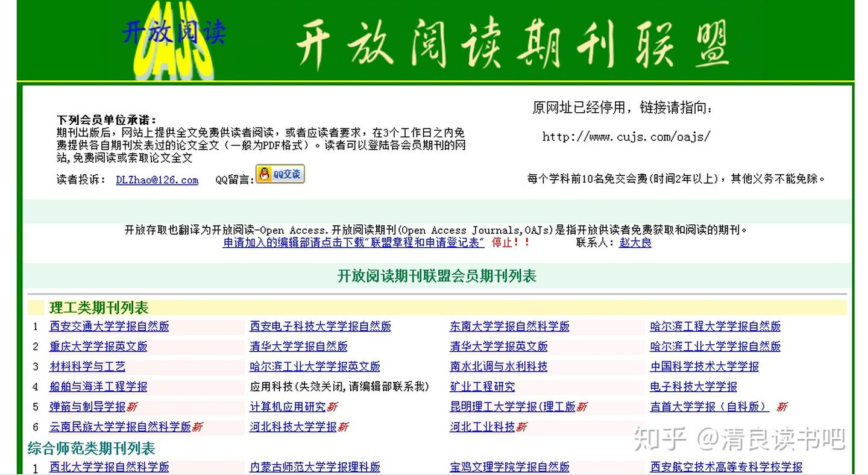The height and width of the screenshot is (475, 868).
Task: Open 清华大学学报英文版 link
Action: coord(498,347)
